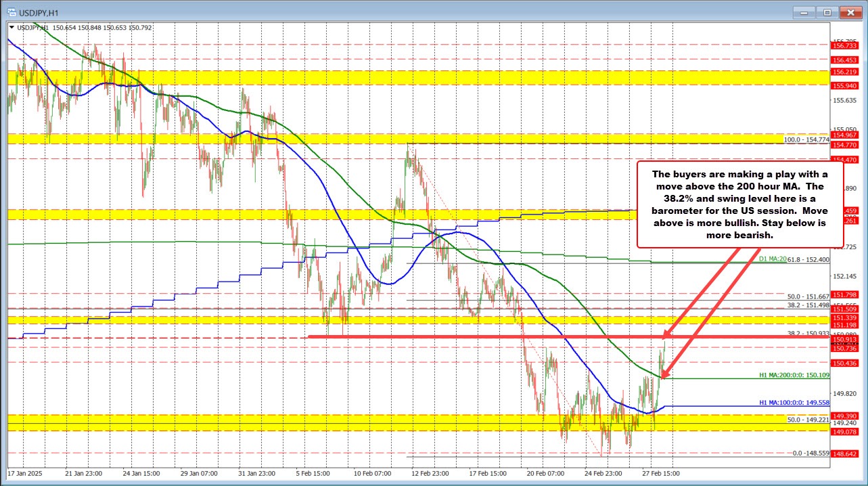Click the 156.733 price marker on the scale
Screen dimensions: 868x486
tap(844, 46)
